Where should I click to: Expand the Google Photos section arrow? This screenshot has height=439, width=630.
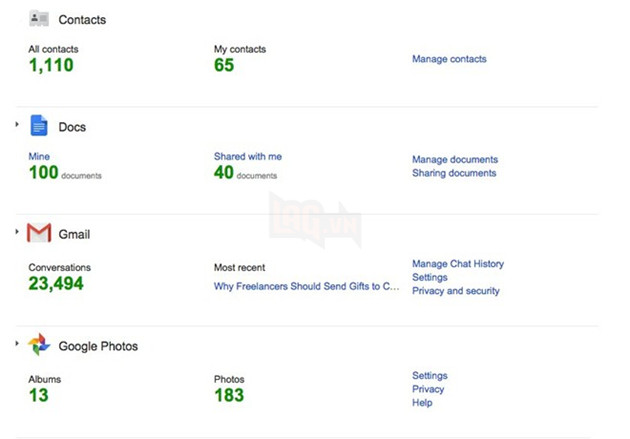point(18,343)
